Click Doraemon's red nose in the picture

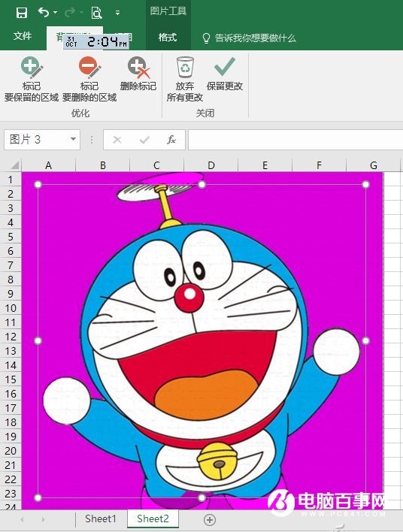coord(189,298)
